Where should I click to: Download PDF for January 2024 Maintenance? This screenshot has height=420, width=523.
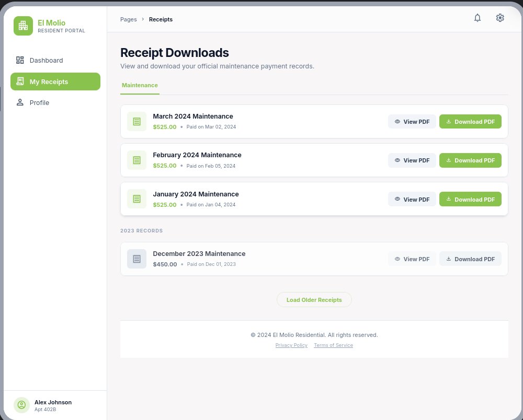point(470,199)
